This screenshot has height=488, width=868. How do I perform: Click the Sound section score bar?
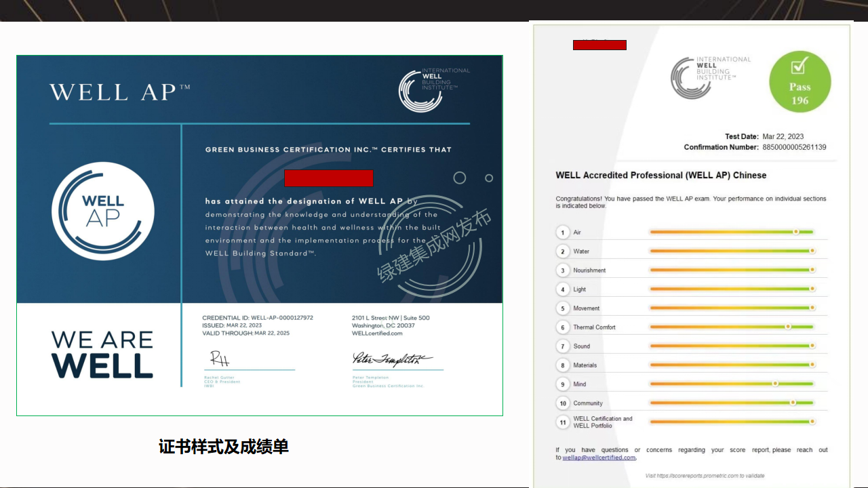[x=731, y=346]
